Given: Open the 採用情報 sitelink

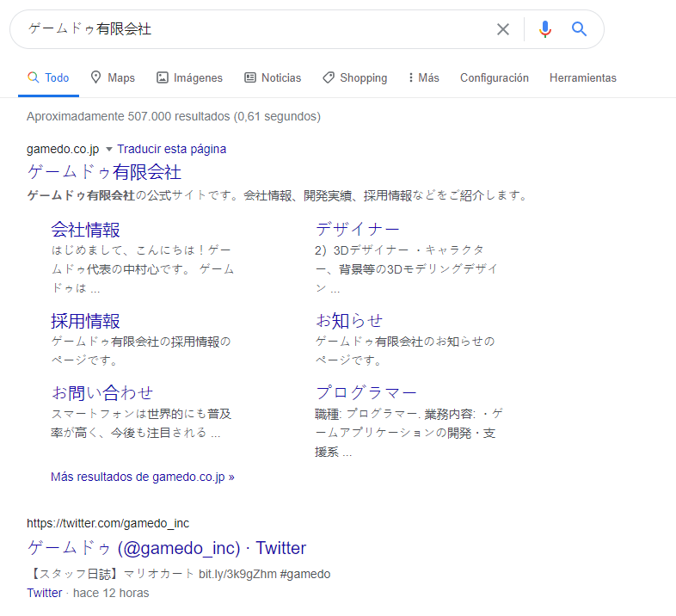Looking at the screenshot, I should 85,321.
